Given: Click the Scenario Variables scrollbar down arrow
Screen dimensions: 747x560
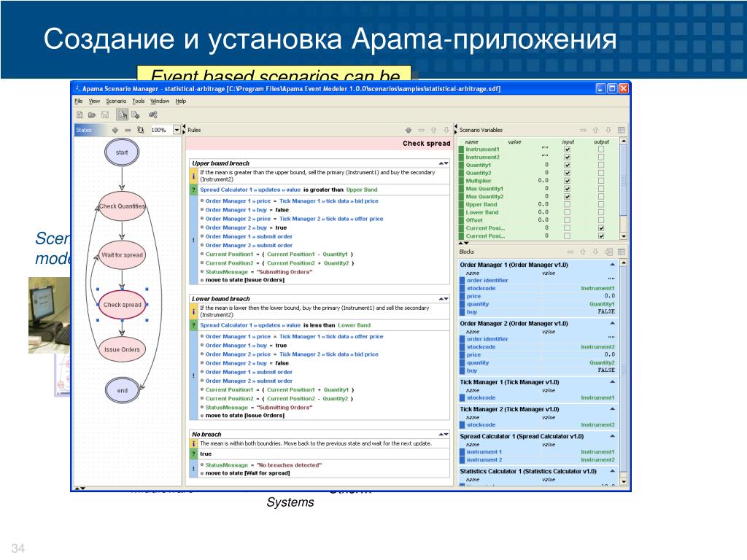Looking at the screenshot, I should pyautogui.click(x=624, y=236).
